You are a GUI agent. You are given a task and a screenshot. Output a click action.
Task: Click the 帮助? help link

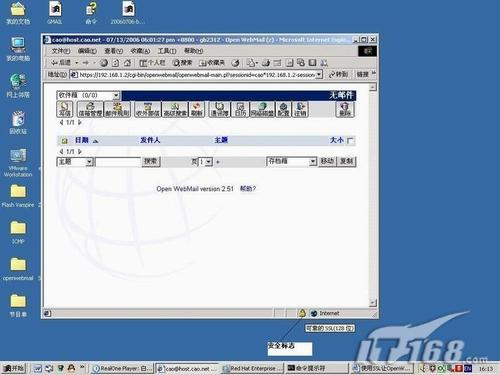point(248,189)
